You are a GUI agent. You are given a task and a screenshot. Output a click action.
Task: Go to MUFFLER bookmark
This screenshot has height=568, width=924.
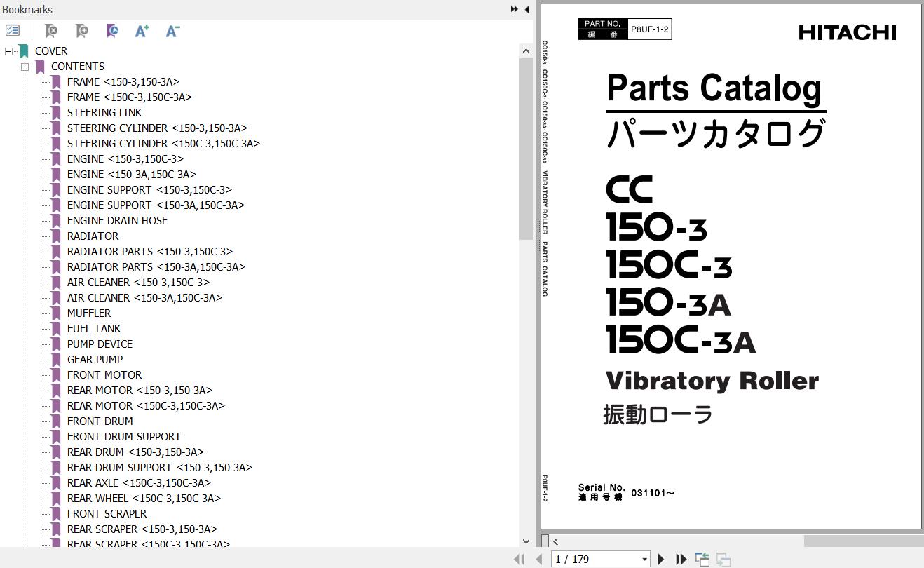pos(89,313)
